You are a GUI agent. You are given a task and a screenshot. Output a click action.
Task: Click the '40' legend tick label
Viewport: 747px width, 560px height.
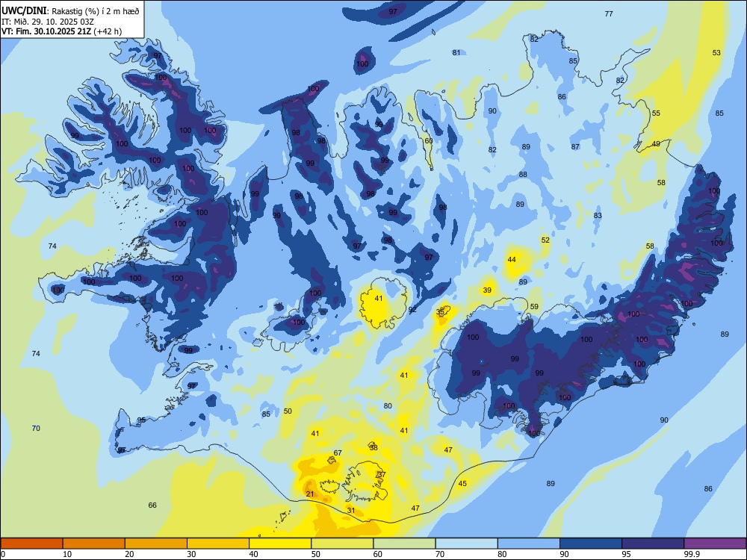pos(253,554)
